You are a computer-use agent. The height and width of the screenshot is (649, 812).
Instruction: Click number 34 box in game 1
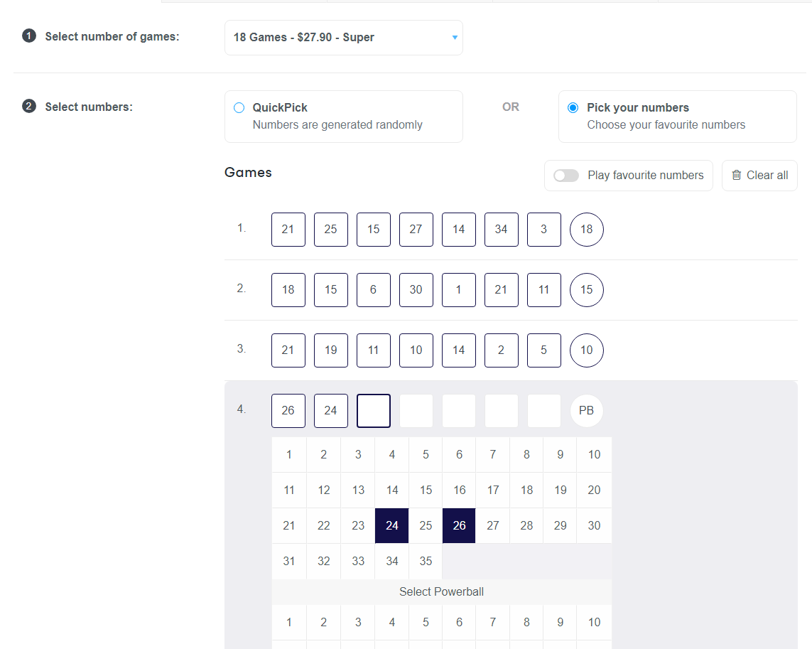[x=502, y=229]
